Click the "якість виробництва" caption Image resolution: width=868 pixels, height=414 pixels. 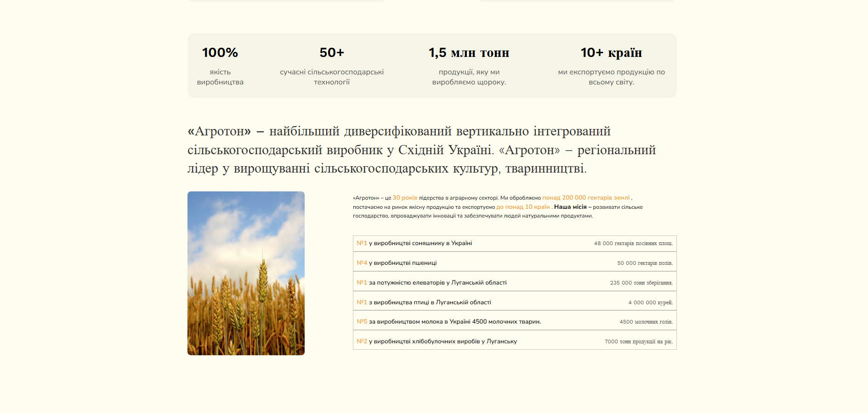220,77
